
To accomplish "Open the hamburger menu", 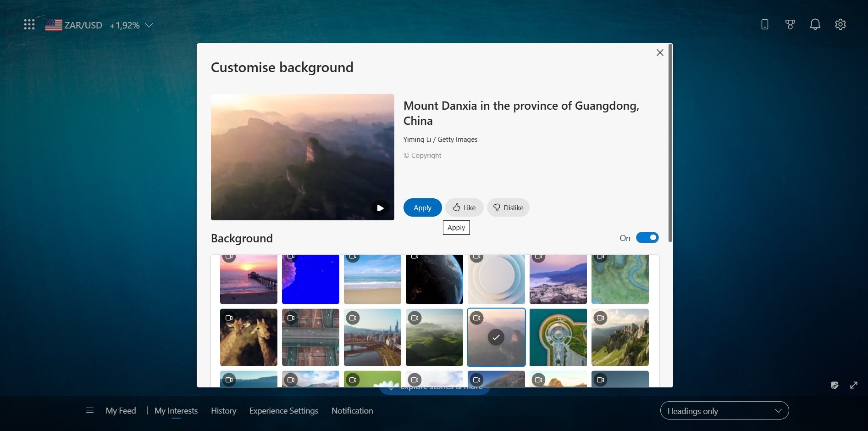I will click(x=90, y=410).
